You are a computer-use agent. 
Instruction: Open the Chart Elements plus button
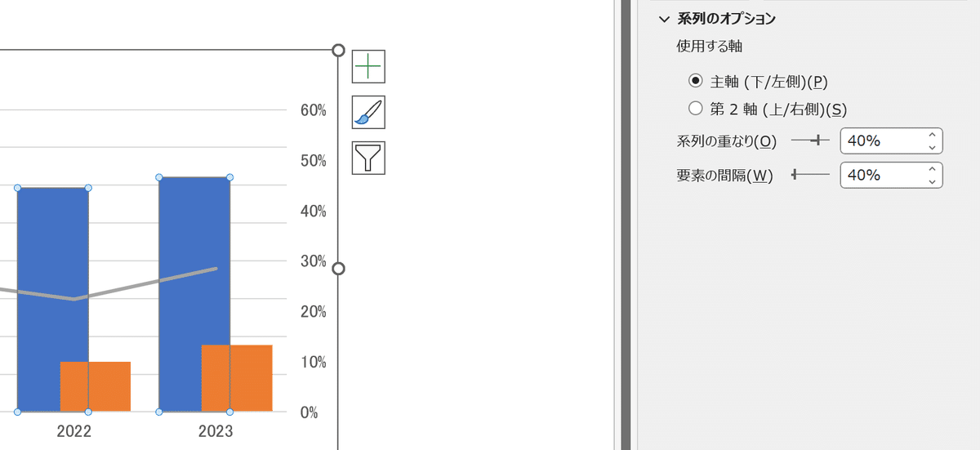368,66
